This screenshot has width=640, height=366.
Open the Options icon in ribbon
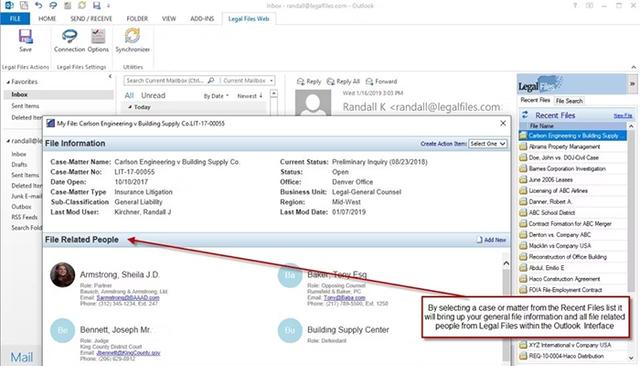coord(98,36)
